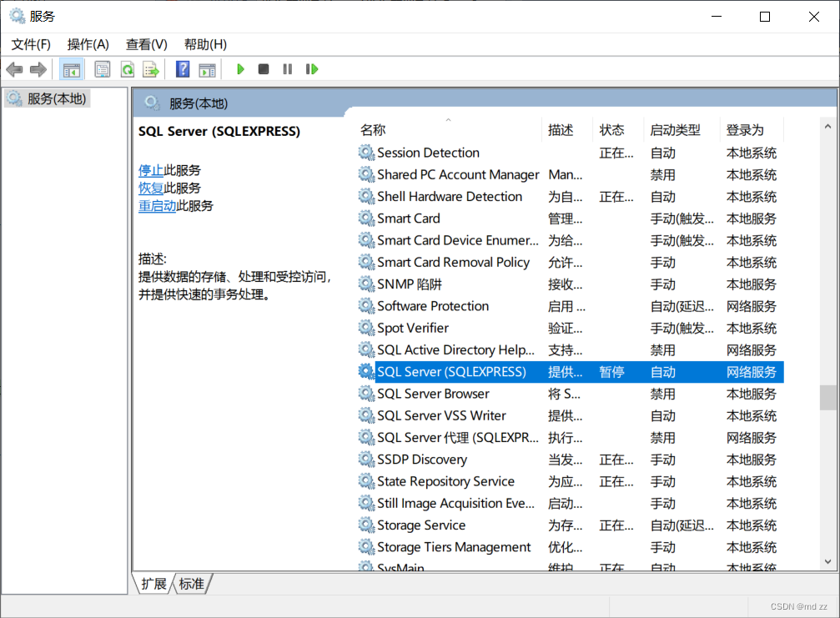This screenshot has width=840, height=618.
Task: Click the export list toolbar icon
Action: pyautogui.click(x=152, y=68)
